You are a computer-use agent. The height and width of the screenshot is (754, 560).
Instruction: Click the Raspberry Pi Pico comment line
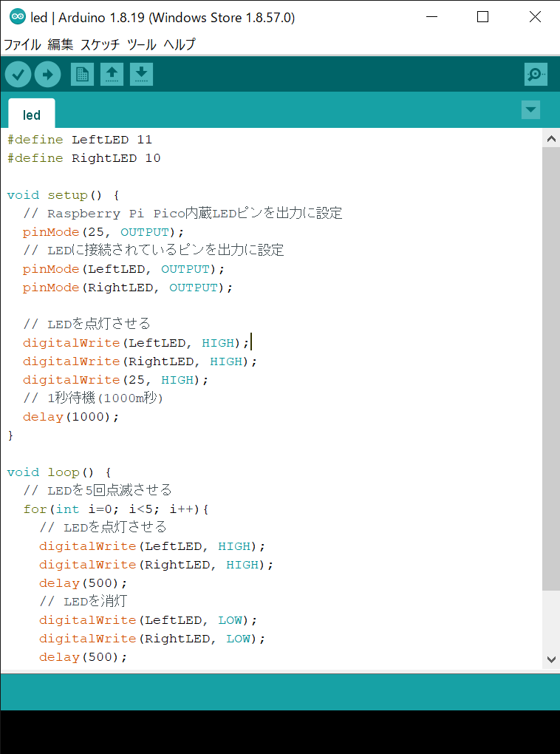(182, 214)
